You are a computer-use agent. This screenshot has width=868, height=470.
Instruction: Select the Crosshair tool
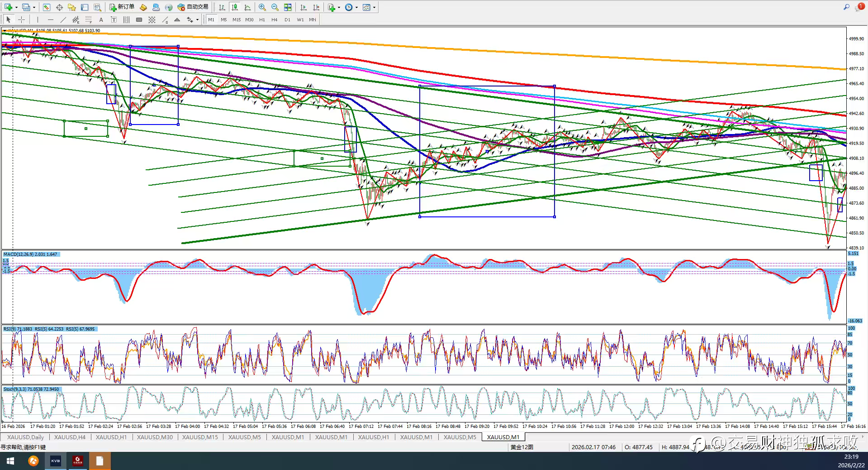(x=21, y=19)
